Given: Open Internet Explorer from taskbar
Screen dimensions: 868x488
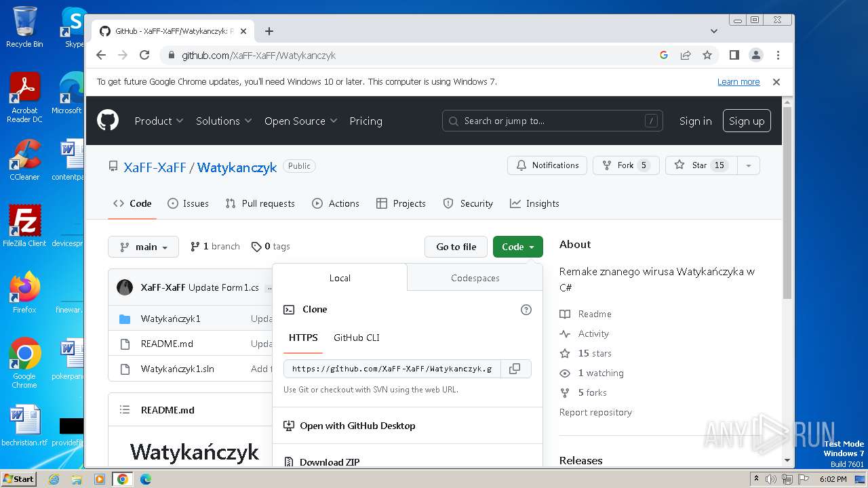Looking at the screenshot, I should pyautogui.click(x=54, y=479).
